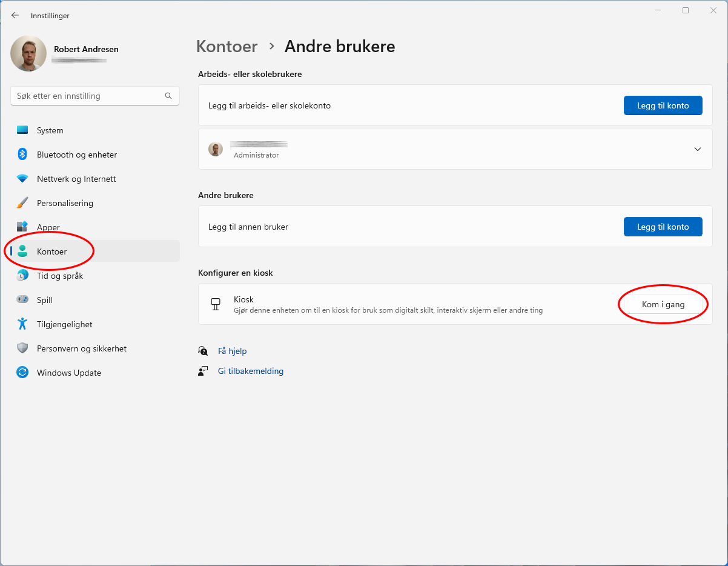Click the Spill gamepad icon

(22, 300)
